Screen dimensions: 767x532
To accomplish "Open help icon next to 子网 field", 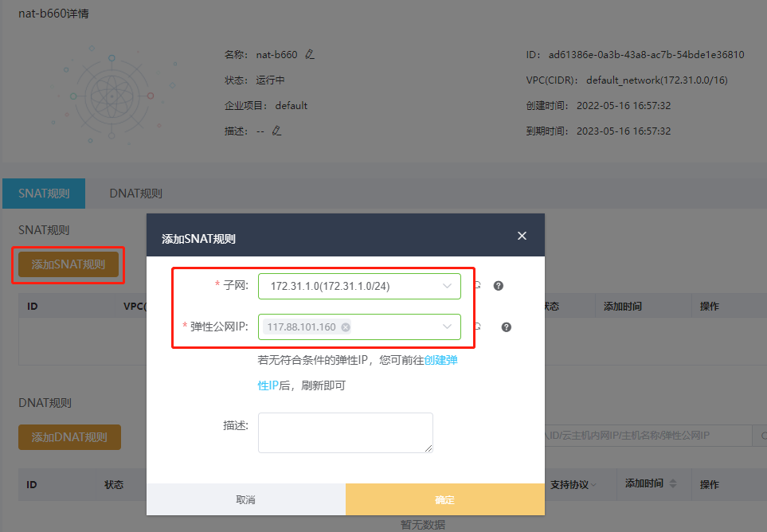I will pyautogui.click(x=498, y=286).
